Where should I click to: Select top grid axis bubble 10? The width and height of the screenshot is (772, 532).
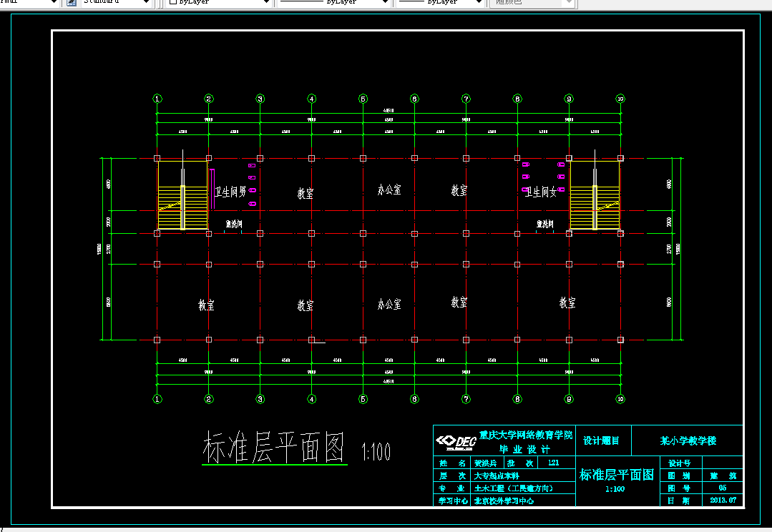[x=620, y=99]
